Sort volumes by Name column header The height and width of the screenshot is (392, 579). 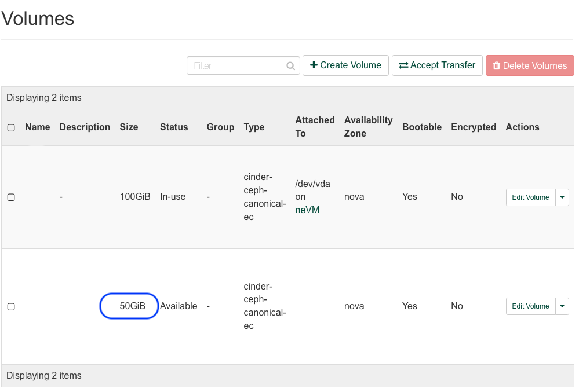pos(38,127)
